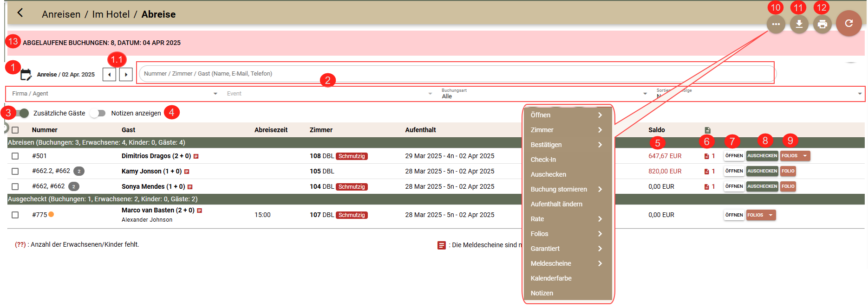
Task: Click the badge 2 next to #662, #662
Action: [x=74, y=186]
